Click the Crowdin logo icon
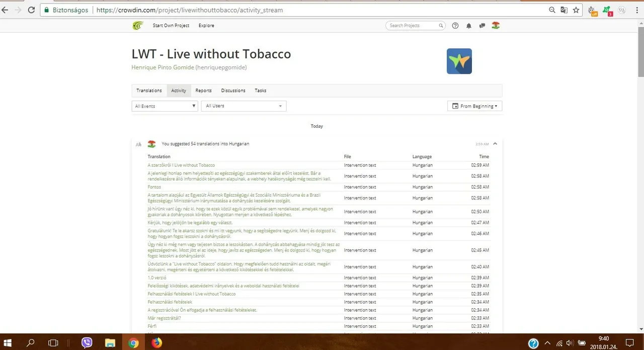The height and width of the screenshot is (350, 644). [137, 26]
